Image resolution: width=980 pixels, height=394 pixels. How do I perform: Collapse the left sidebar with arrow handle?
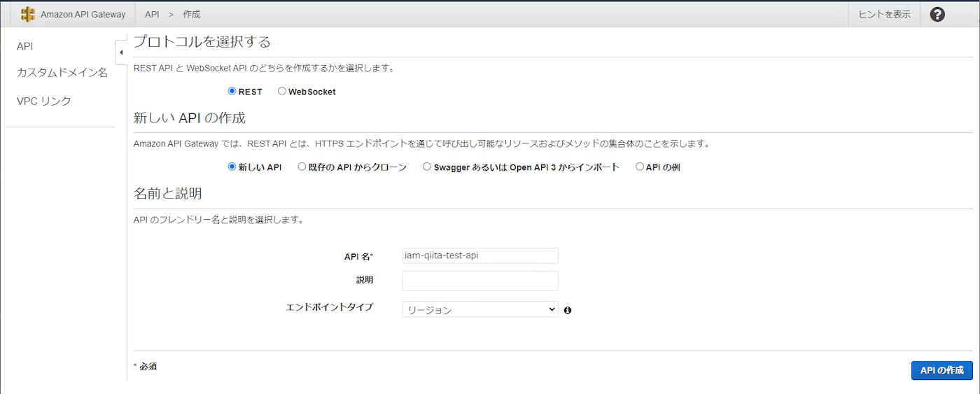121,52
